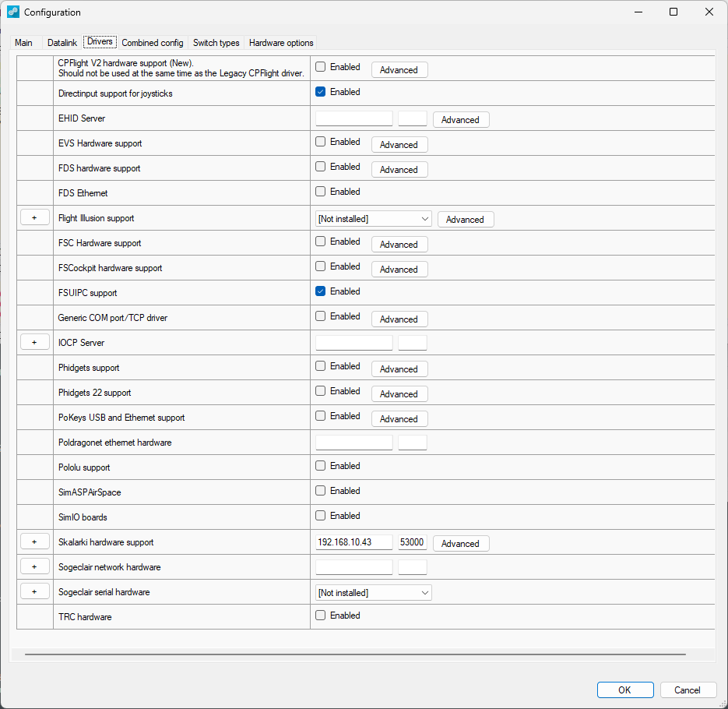Enable TRC hardware checkbox
This screenshot has width=728, height=709.
point(320,616)
